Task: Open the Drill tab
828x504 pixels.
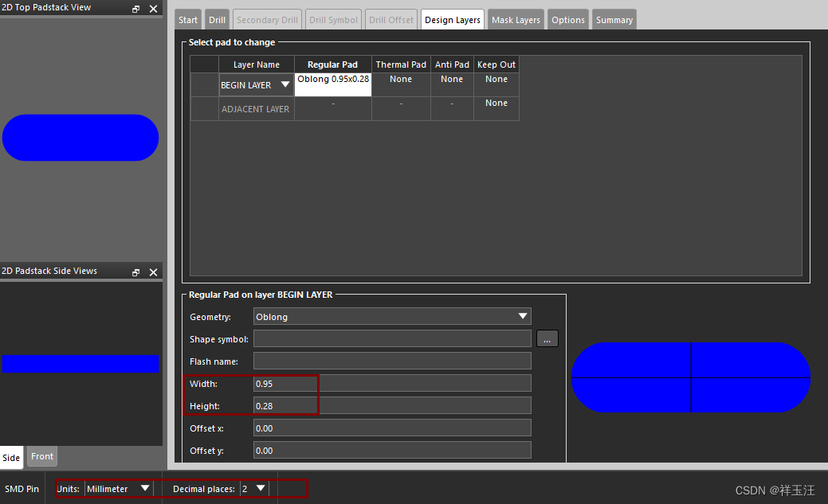Action: [217, 20]
